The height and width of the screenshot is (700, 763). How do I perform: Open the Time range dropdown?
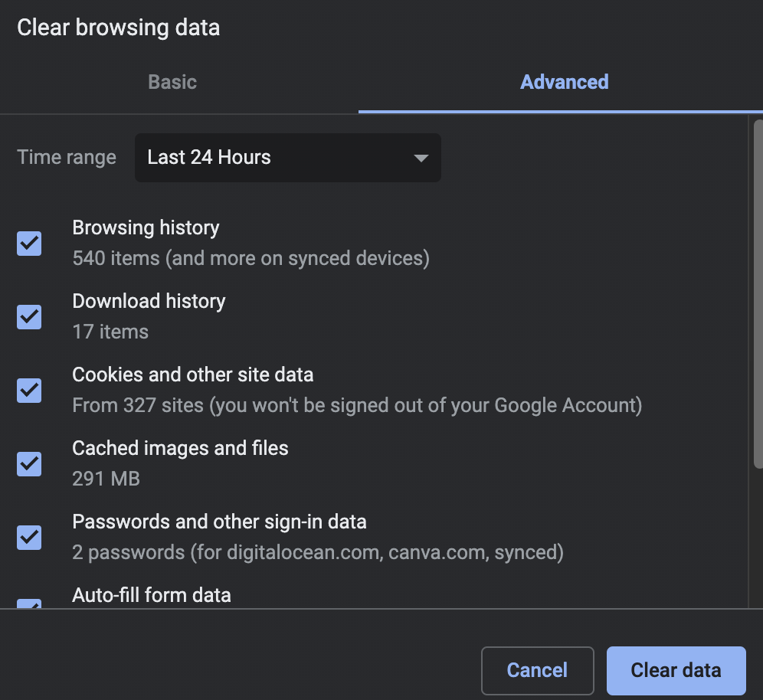tap(287, 158)
